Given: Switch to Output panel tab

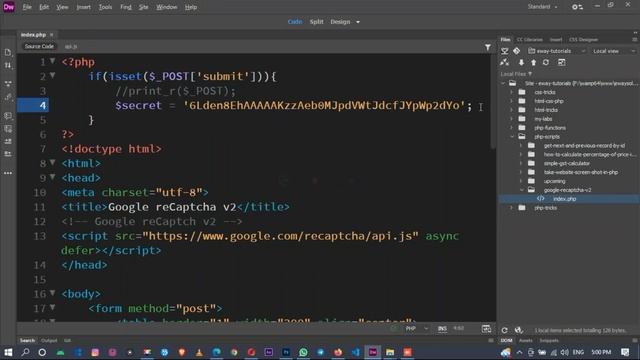Looking at the screenshot, I should (49, 340).
